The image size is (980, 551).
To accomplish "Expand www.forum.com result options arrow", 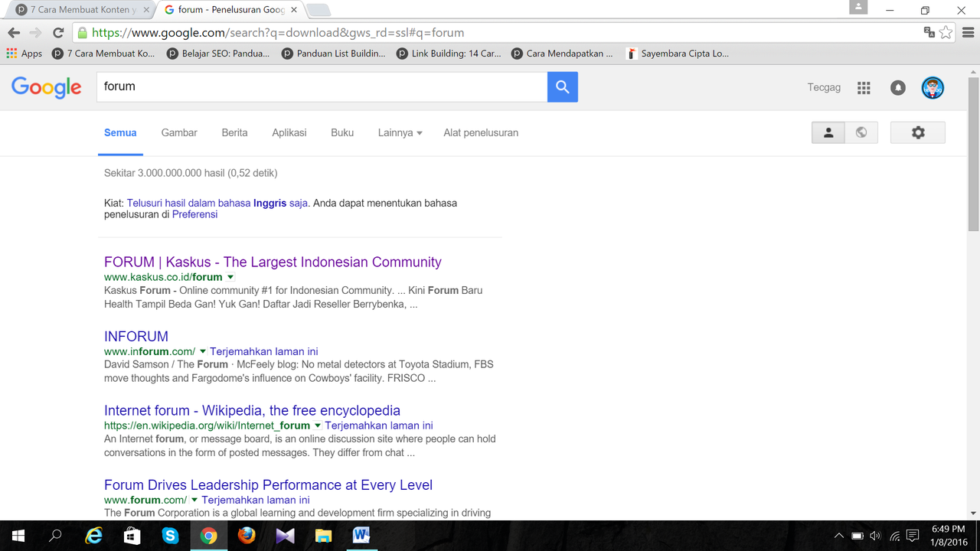I will 194,500.
